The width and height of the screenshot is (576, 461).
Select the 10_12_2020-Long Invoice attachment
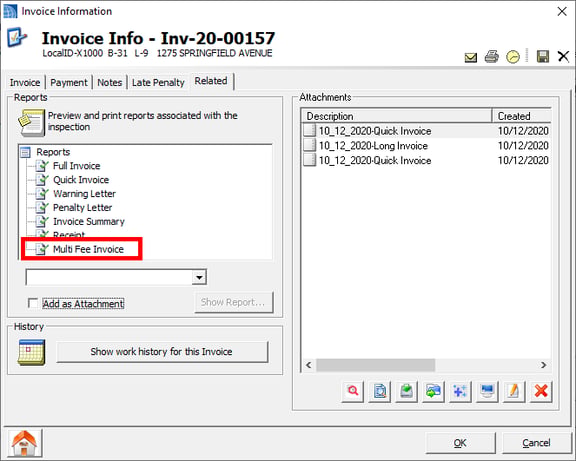[373, 146]
